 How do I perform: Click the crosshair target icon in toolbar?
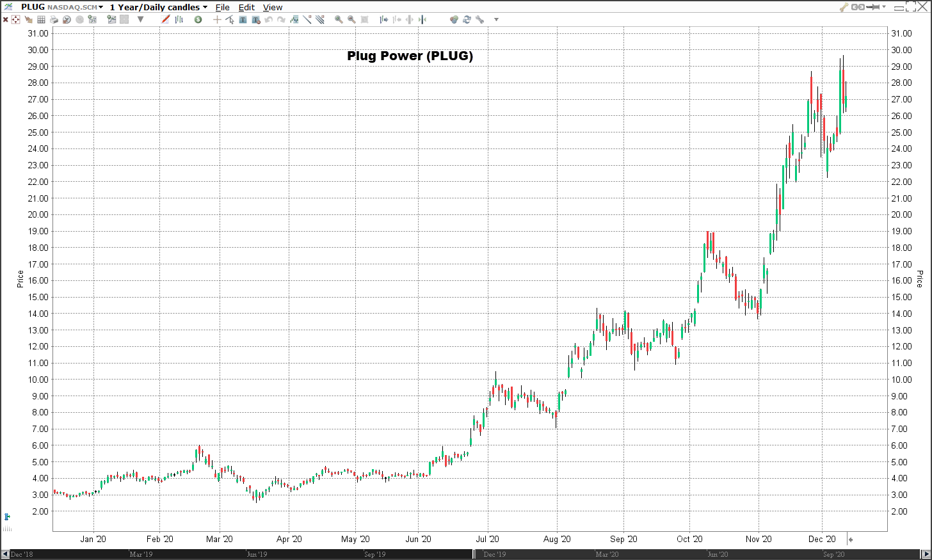[x=15, y=20]
